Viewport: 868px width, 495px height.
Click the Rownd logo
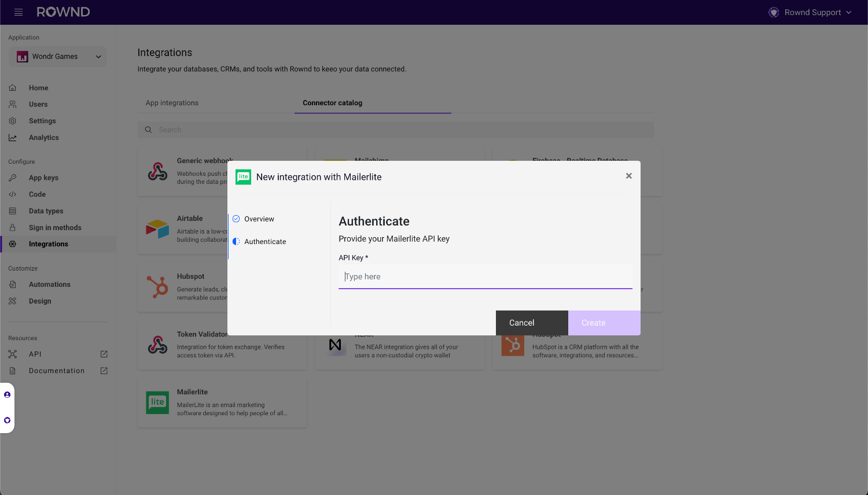(x=64, y=12)
